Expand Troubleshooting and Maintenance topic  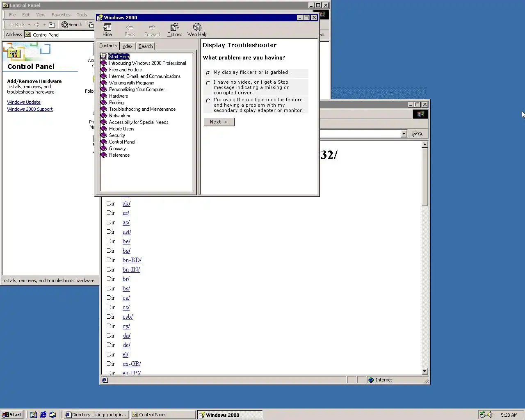point(142,109)
